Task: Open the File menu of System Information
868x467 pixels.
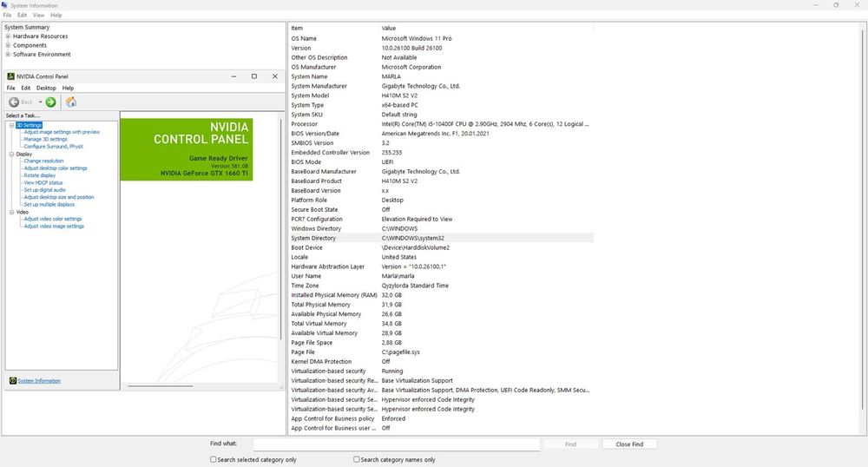Action: point(7,15)
